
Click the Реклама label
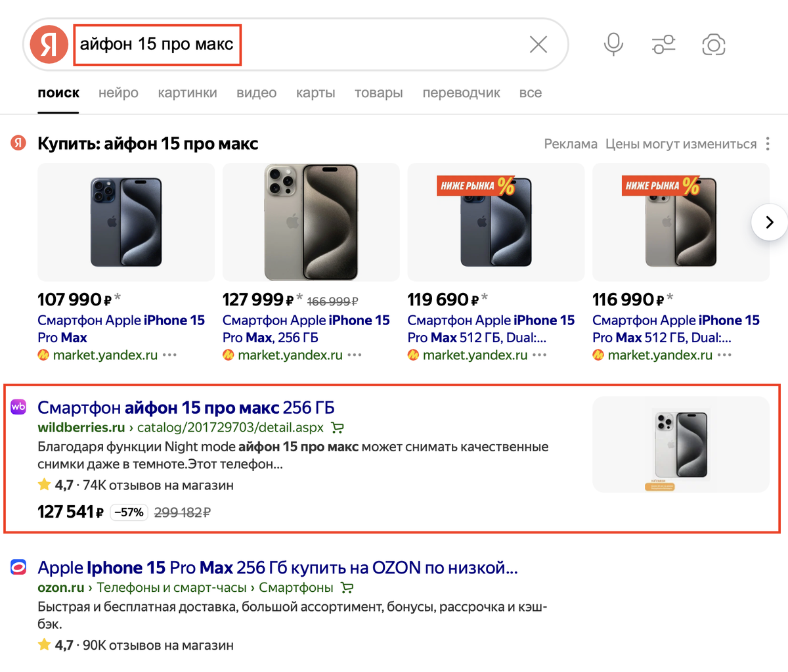pos(571,144)
